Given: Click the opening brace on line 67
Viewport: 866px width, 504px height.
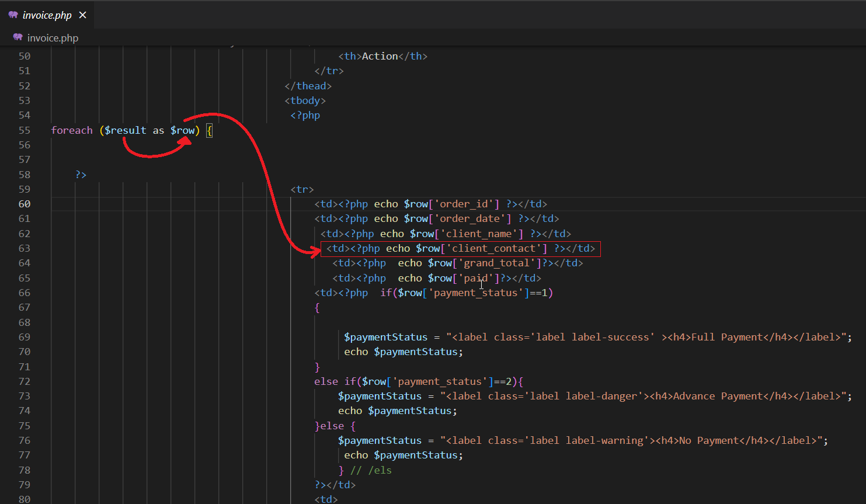Looking at the screenshot, I should tap(317, 308).
